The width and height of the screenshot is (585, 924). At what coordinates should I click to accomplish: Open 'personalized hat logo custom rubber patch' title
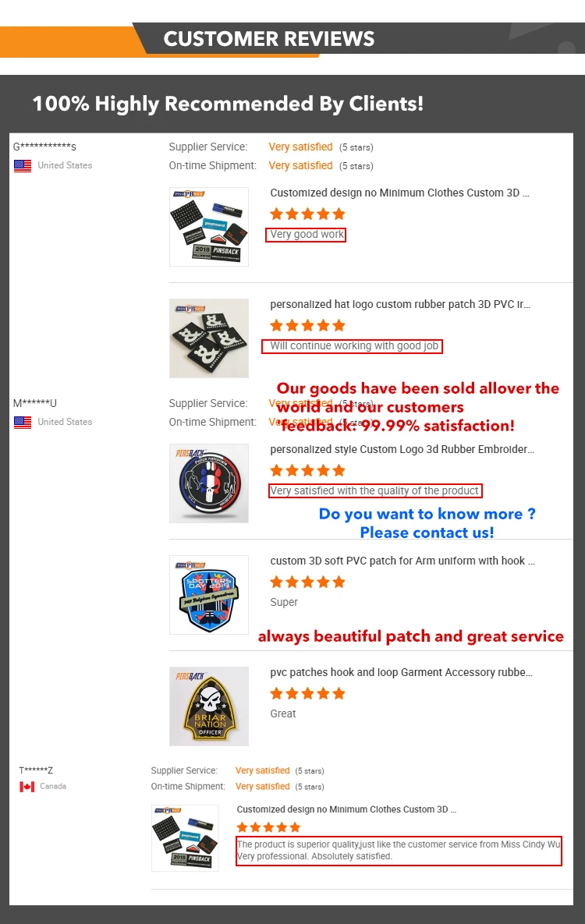(x=400, y=305)
